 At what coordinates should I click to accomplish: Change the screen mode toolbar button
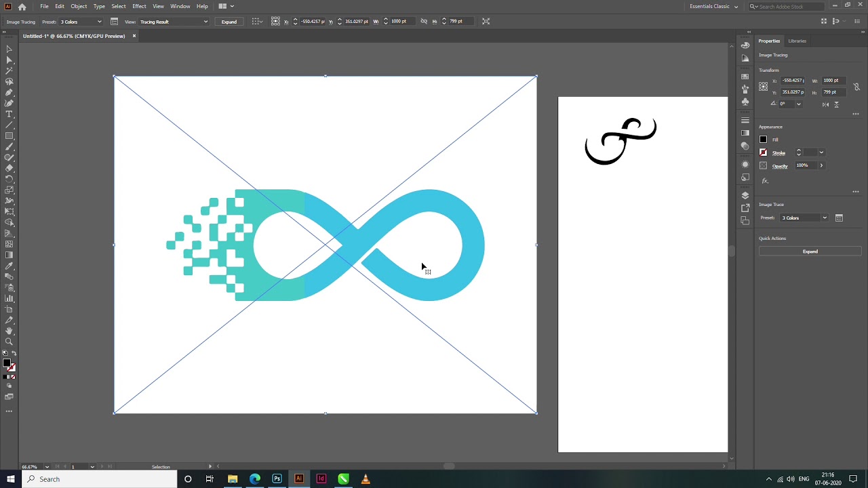click(x=9, y=397)
